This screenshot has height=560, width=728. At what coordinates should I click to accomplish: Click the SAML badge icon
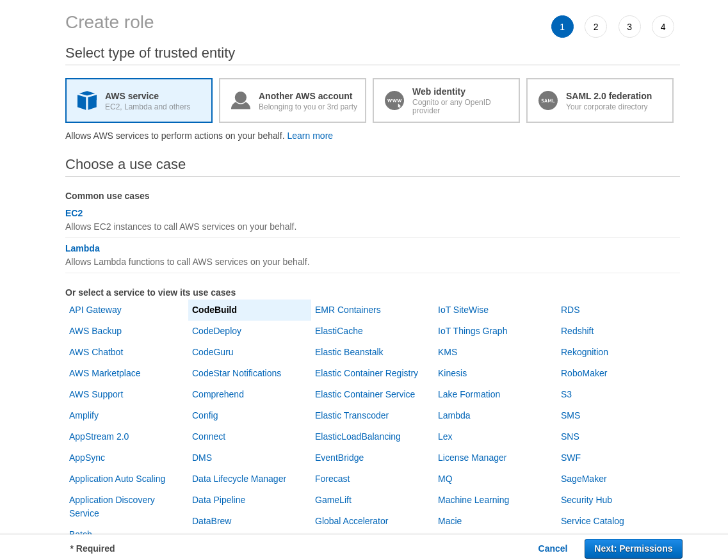point(547,100)
